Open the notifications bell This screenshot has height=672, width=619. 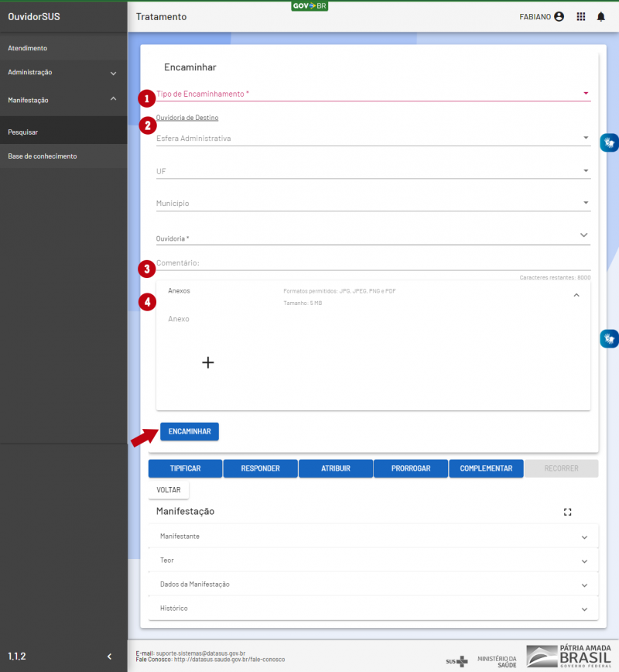click(x=601, y=16)
